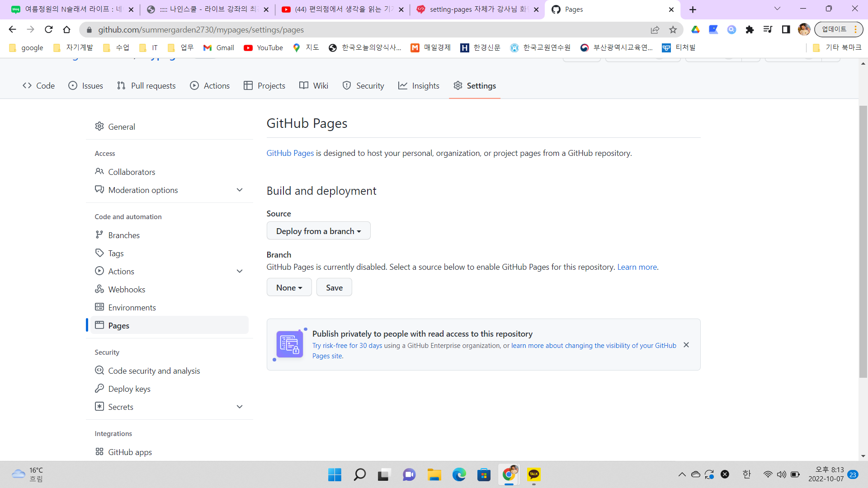Dismiss the Publish privately banner
Screen dimensions: 868x488
click(x=686, y=345)
